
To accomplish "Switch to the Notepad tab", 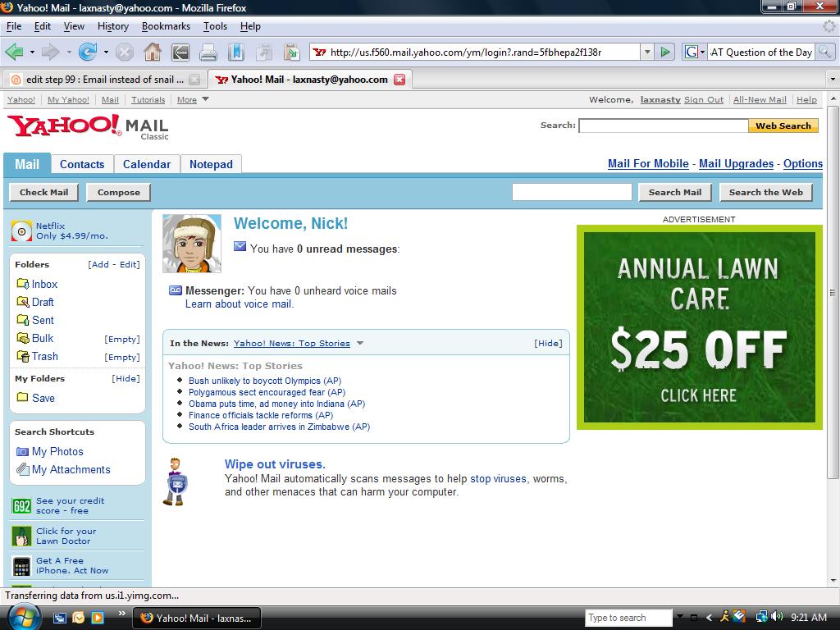I will coord(211,164).
